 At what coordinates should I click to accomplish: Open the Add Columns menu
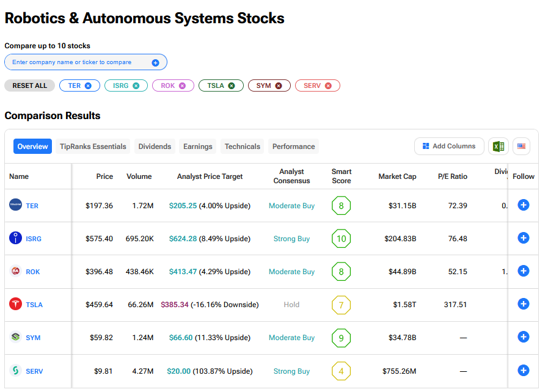[449, 147]
